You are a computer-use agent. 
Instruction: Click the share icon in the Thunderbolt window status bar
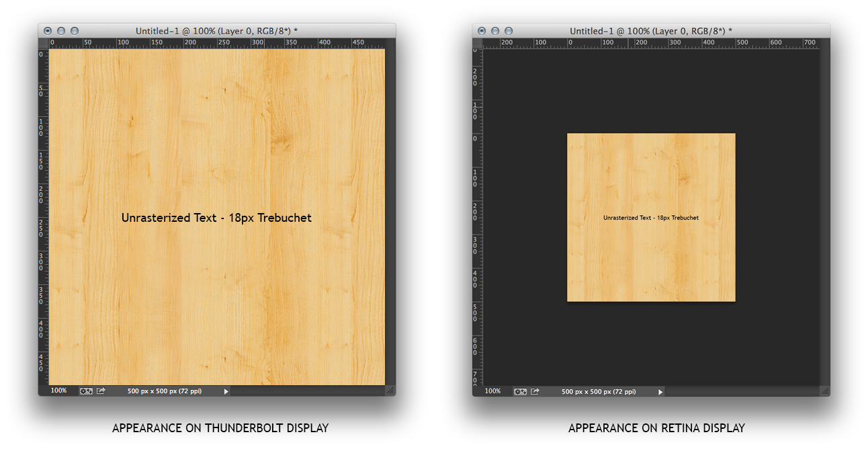tap(101, 391)
